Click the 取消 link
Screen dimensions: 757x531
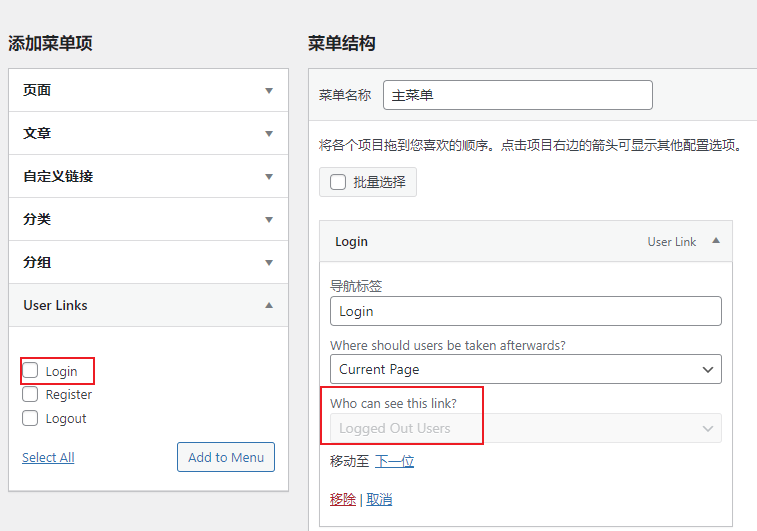pos(379,499)
